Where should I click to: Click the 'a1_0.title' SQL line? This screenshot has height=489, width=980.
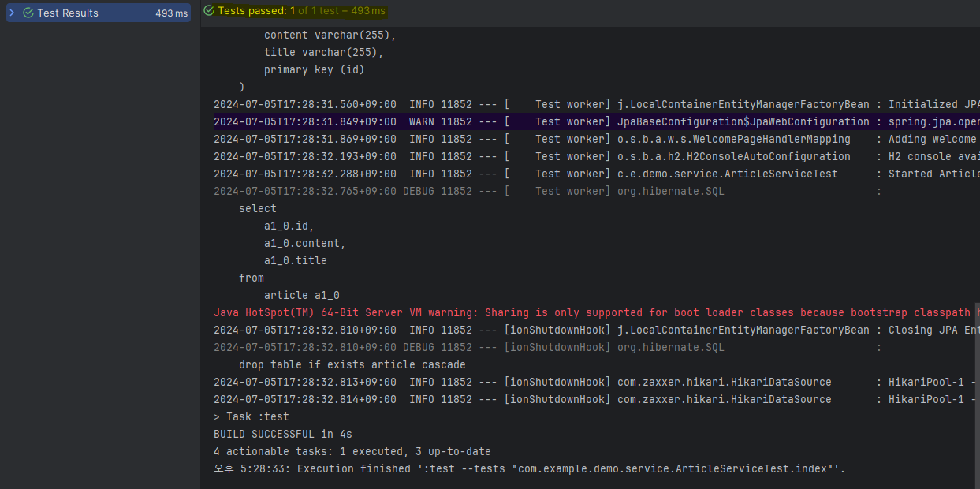coord(295,260)
